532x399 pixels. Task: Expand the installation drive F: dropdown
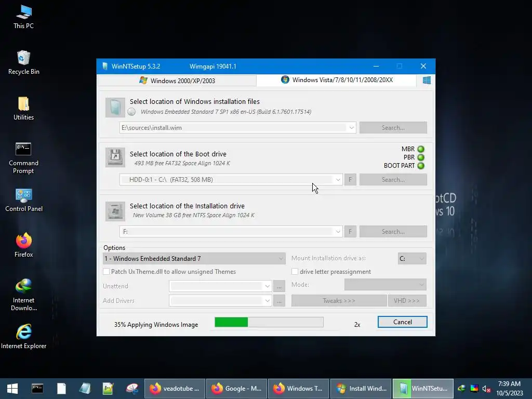(338, 231)
